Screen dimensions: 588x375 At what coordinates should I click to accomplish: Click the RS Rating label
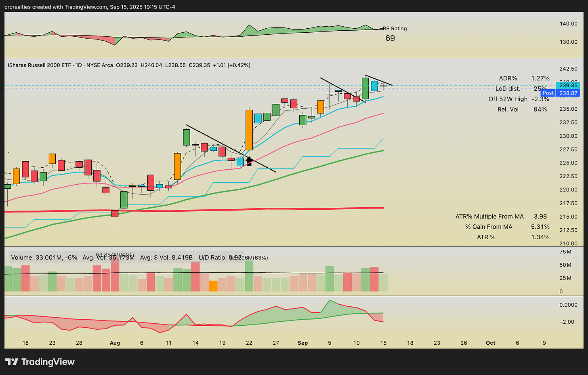(395, 28)
